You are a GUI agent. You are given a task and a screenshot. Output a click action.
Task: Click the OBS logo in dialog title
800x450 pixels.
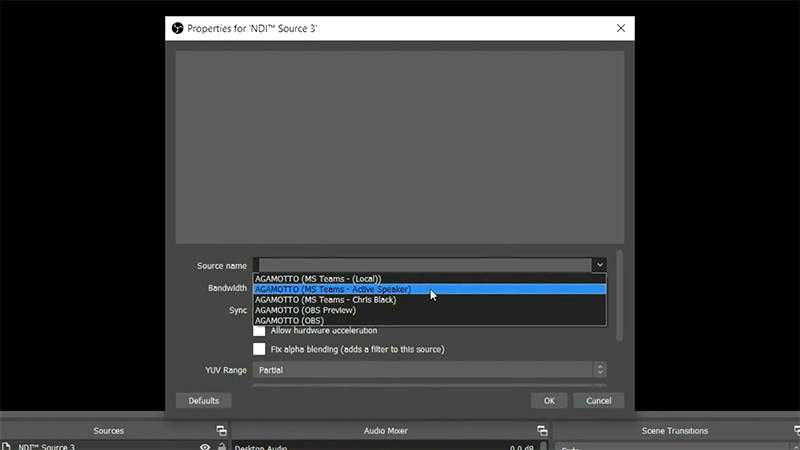click(x=178, y=28)
